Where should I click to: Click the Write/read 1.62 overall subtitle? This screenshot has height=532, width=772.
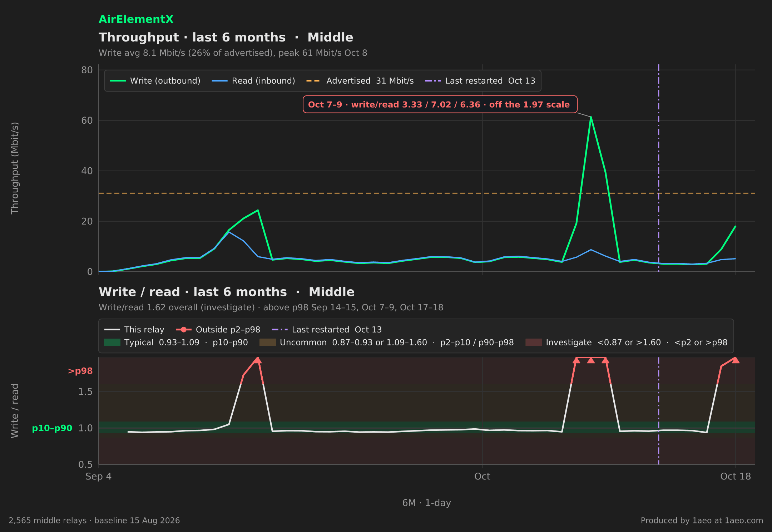(x=271, y=307)
